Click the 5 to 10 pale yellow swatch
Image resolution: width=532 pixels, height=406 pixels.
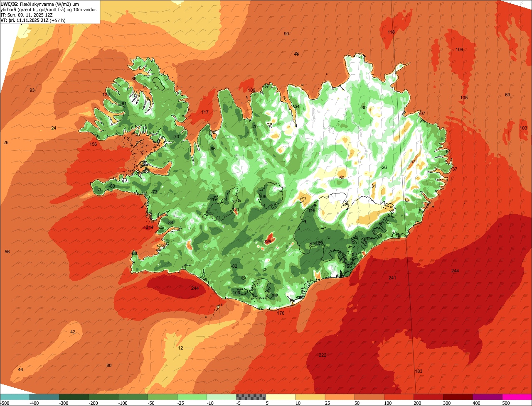point(280,397)
